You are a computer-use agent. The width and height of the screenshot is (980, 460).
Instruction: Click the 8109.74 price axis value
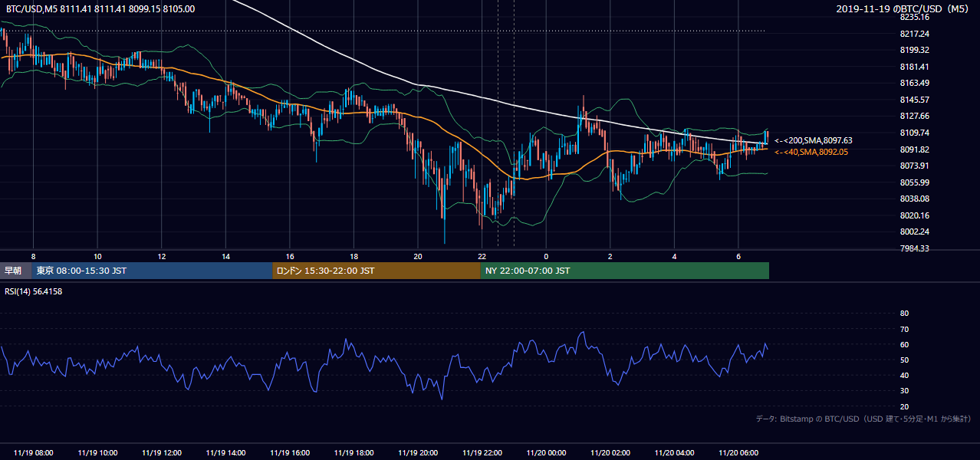pos(914,133)
